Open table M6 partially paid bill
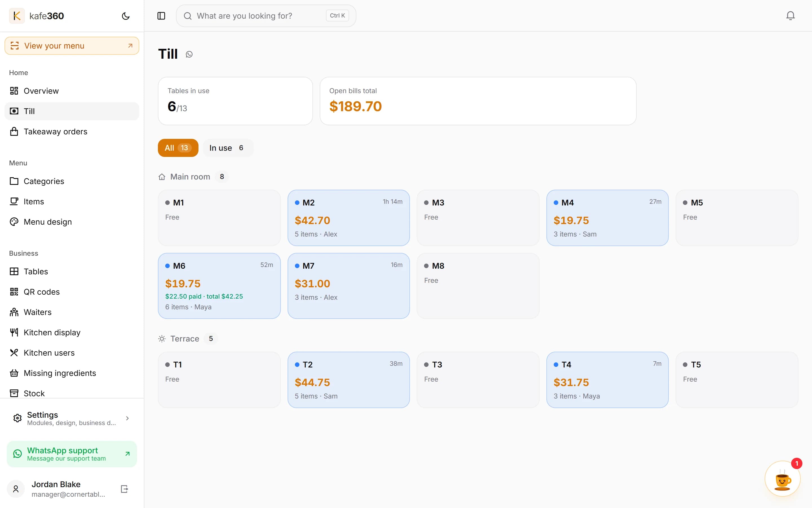This screenshot has width=812, height=508. 219,286
